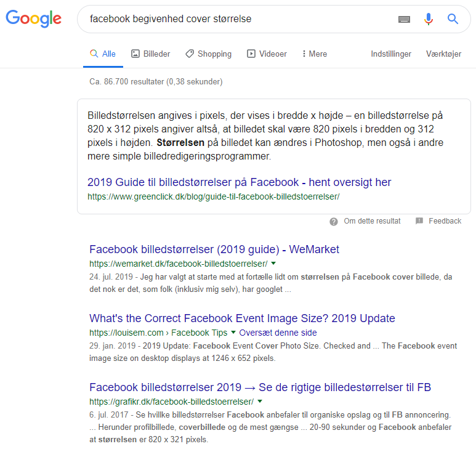
Task: Expand the grafikr.dk URL dropdown arrow
Action: (260, 402)
